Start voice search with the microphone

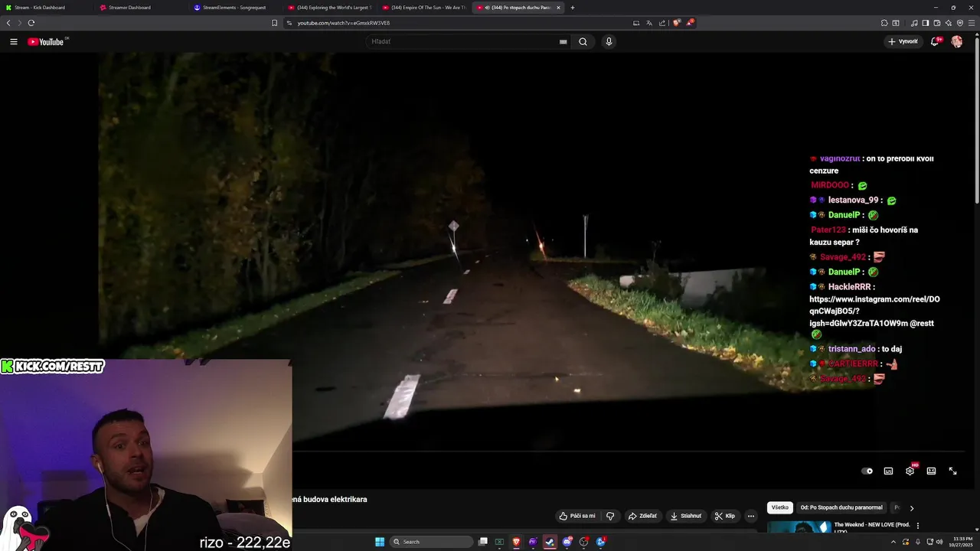point(609,41)
